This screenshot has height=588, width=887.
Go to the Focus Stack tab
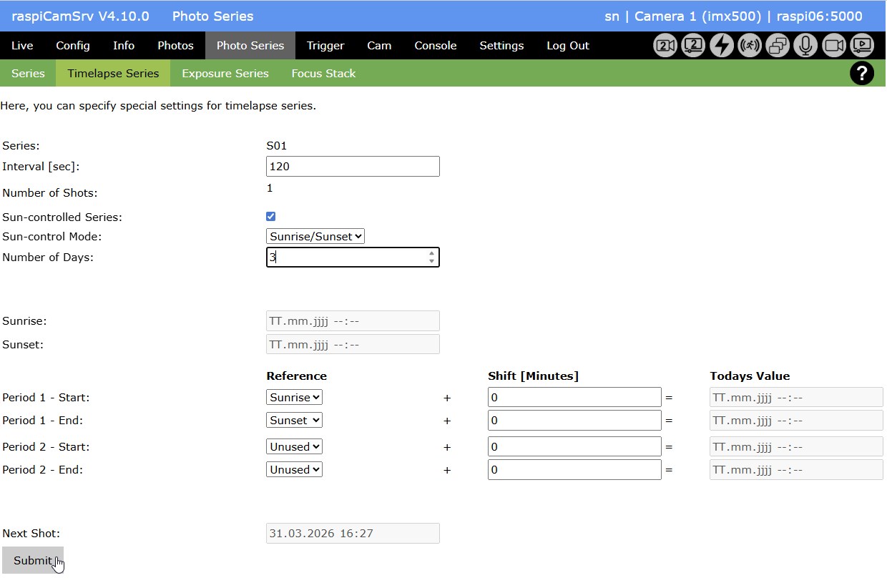[x=323, y=74]
